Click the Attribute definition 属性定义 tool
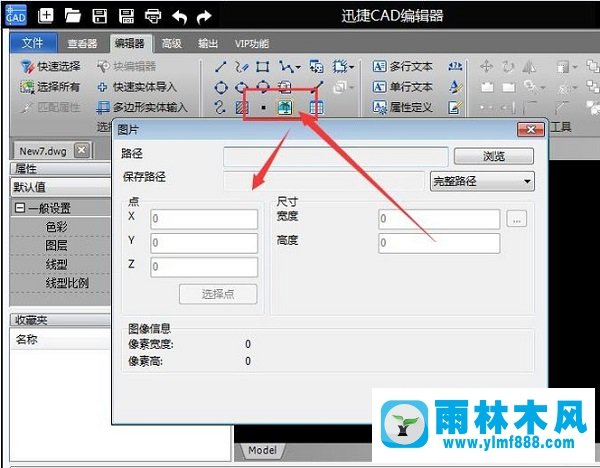Image resolution: width=600 pixels, height=468 pixels. pyautogui.click(x=403, y=107)
